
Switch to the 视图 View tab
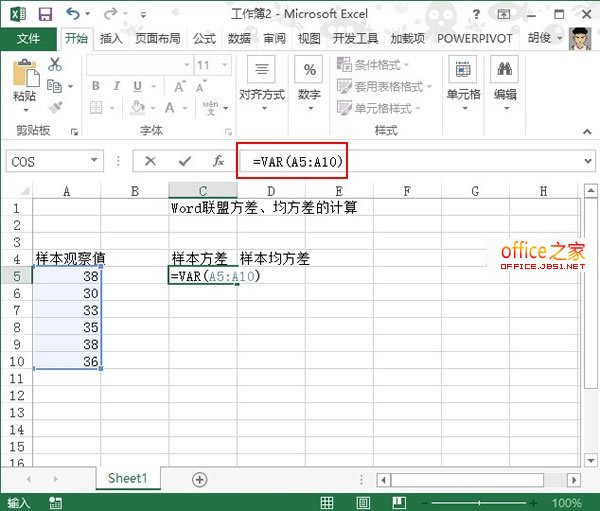(309, 38)
